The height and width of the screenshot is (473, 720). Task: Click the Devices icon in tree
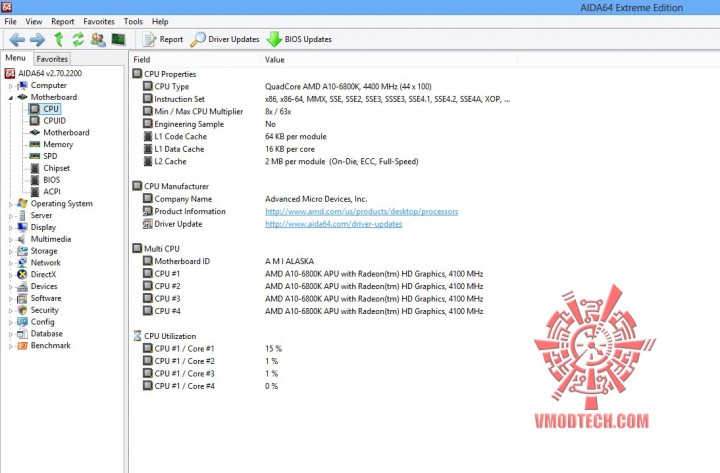[22, 287]
